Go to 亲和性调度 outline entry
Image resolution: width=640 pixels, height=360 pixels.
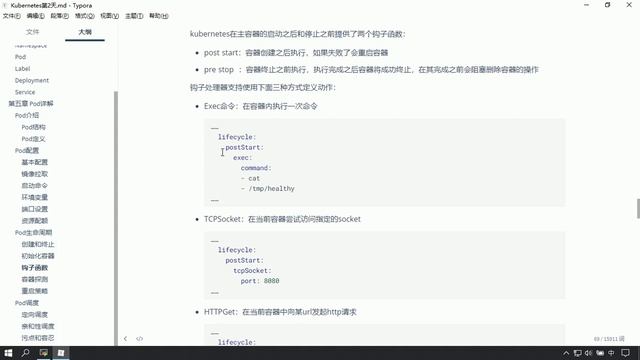click(38, 327)
